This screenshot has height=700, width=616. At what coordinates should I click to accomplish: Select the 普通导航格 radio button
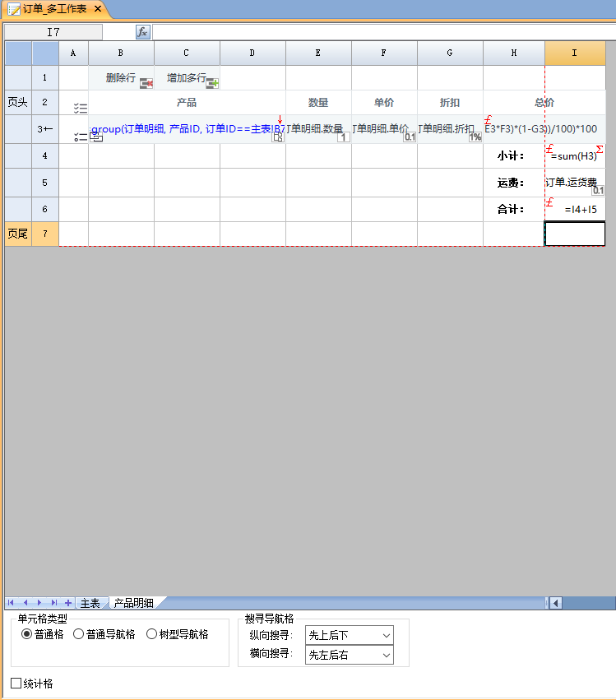pyautogui.click(x=79, y=634)
